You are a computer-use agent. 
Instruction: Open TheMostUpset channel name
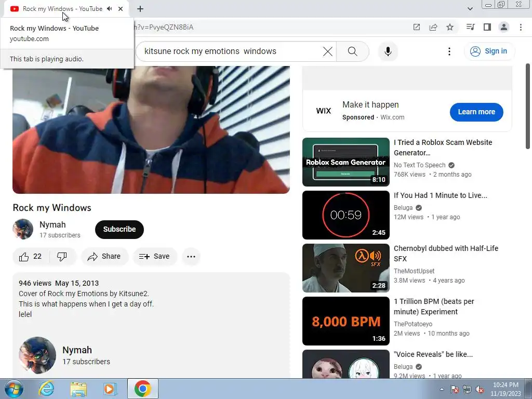coord(414,271)
